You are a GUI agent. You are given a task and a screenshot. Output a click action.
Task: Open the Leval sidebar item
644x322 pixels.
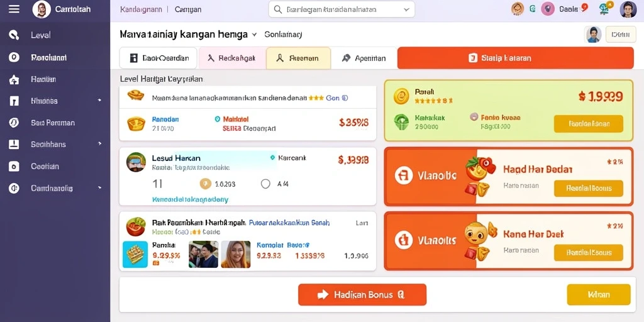tap(41, 35)
